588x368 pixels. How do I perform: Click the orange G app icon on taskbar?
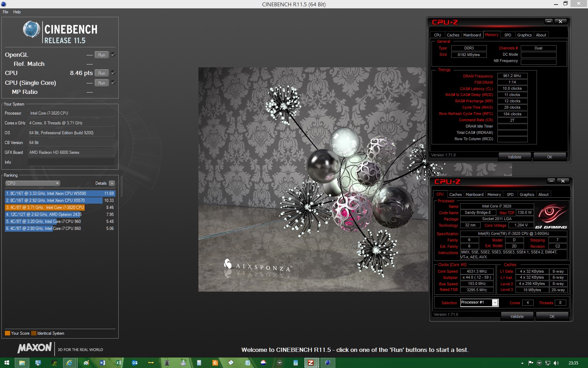[x=215, y=363]
